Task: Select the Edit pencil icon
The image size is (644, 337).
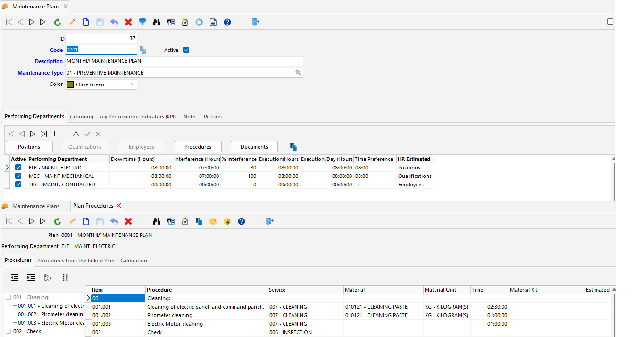Action: 71,22
